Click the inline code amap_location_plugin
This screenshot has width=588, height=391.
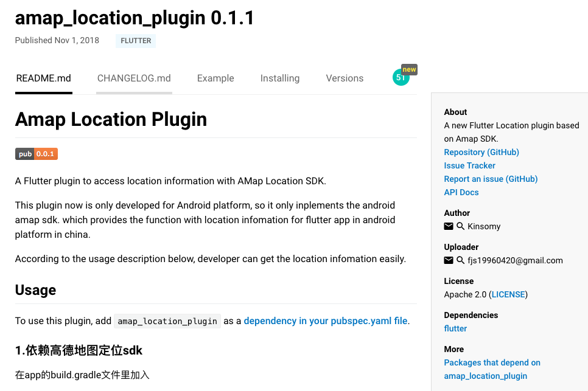[167, 321]
